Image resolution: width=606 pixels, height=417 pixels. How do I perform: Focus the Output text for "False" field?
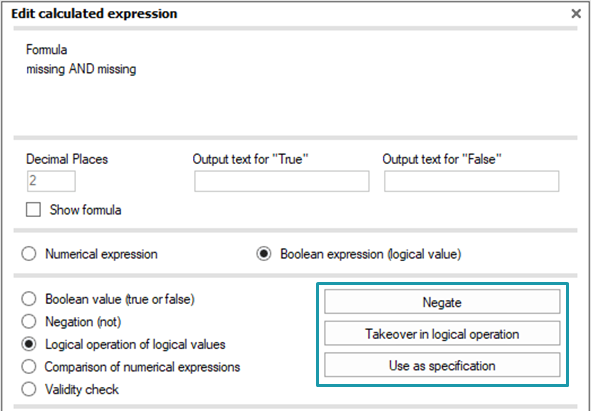(472, 181)
